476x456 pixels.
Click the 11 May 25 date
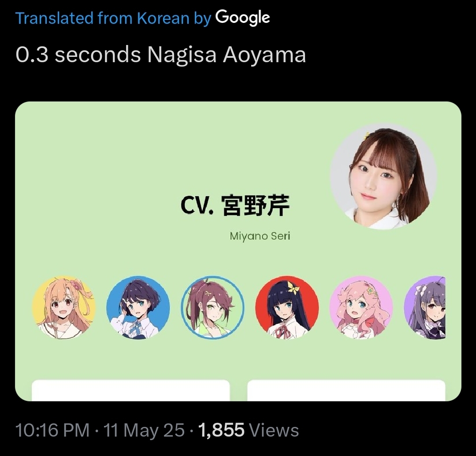[x=144, y=430]
